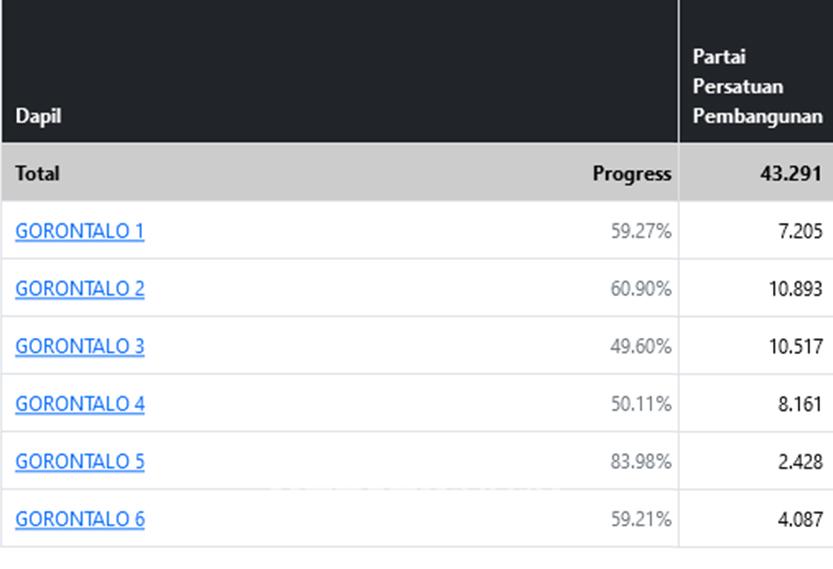Select the GORONTALO 3 link
This screenshot has height=569, width=833.
(x=80, y=346)
